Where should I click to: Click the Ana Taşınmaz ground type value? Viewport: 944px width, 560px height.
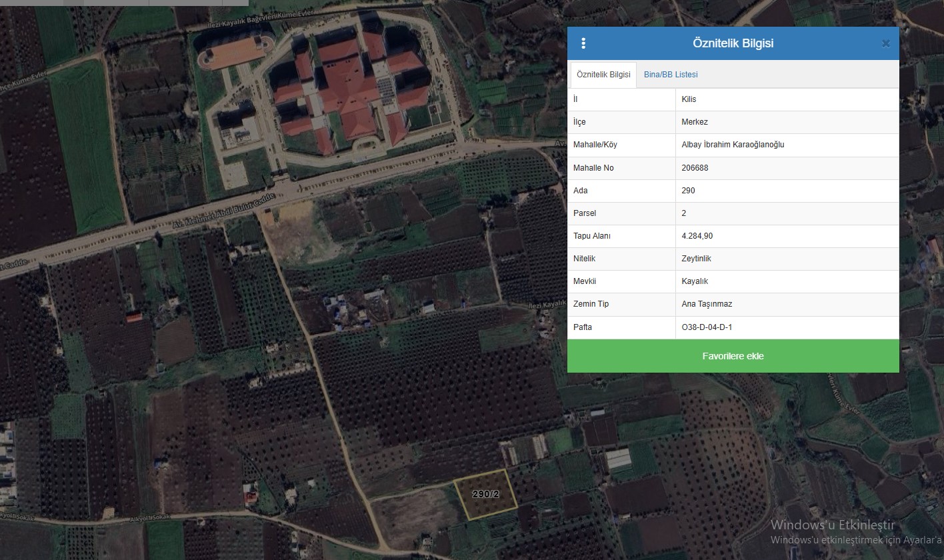pyautogui.click(x=707, y=304)
